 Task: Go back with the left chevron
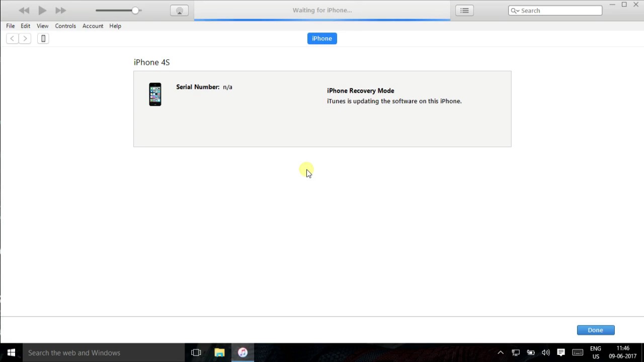click(x=12, y=39)
